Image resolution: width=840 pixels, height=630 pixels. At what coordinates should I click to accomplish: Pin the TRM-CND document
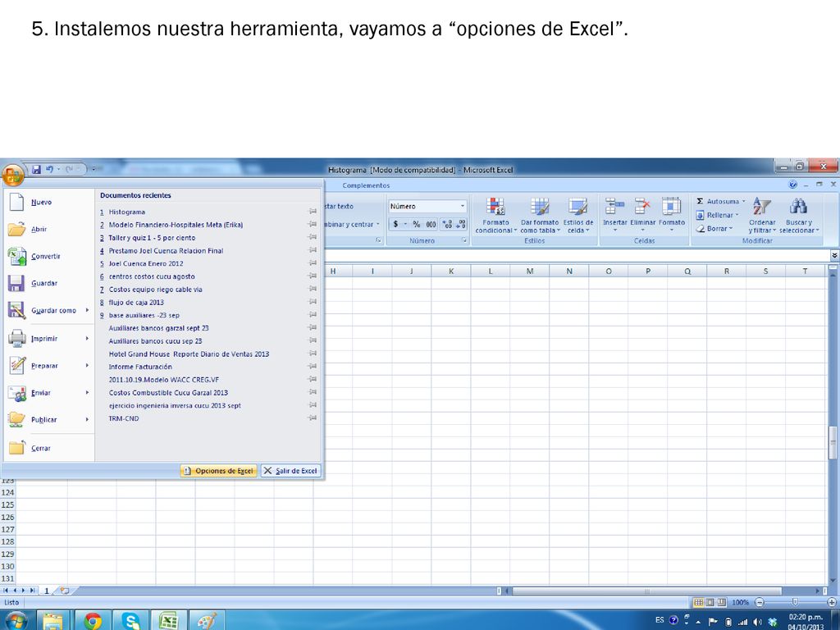(x=313, y=418)
